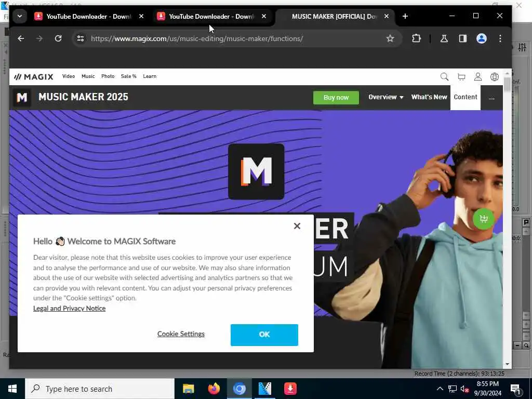Viewport: 532px width, 399px height.
Task: Open the globe language selector
Action: tap(495, 77)
